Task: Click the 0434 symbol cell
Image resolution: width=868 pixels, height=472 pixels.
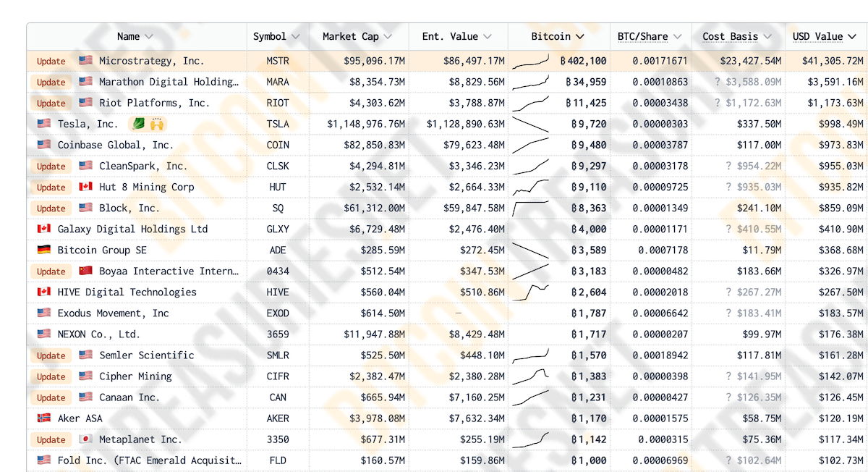Action: click(278, 271)
